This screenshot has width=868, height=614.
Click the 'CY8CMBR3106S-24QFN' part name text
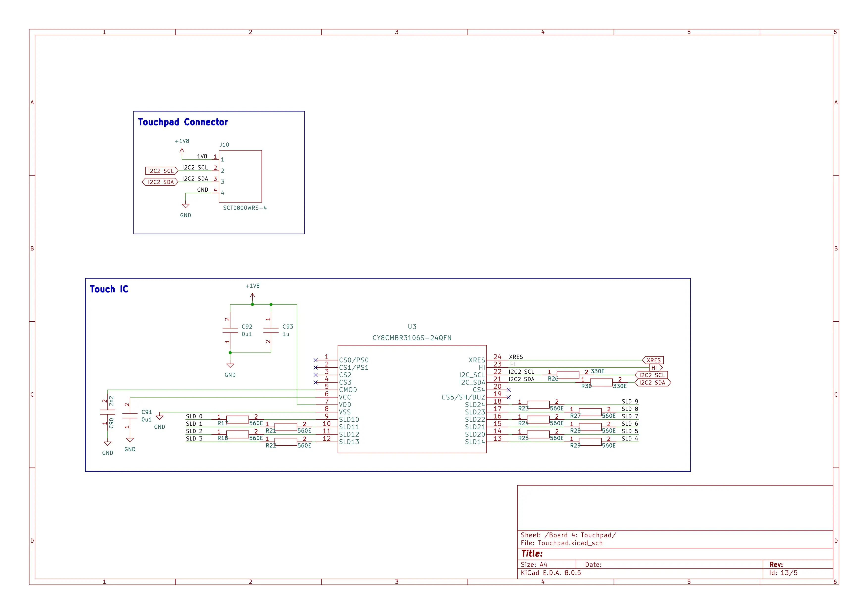click(x=412, y=338)
